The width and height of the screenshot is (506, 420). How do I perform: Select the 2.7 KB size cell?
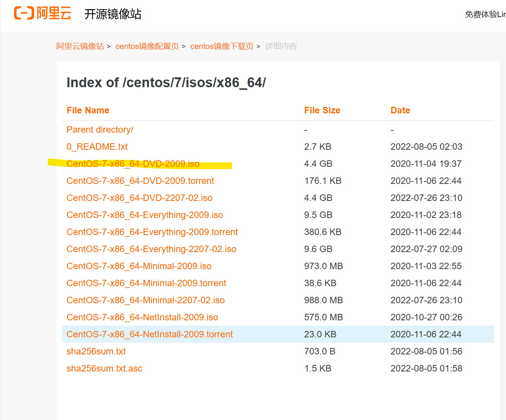point(318,147)
